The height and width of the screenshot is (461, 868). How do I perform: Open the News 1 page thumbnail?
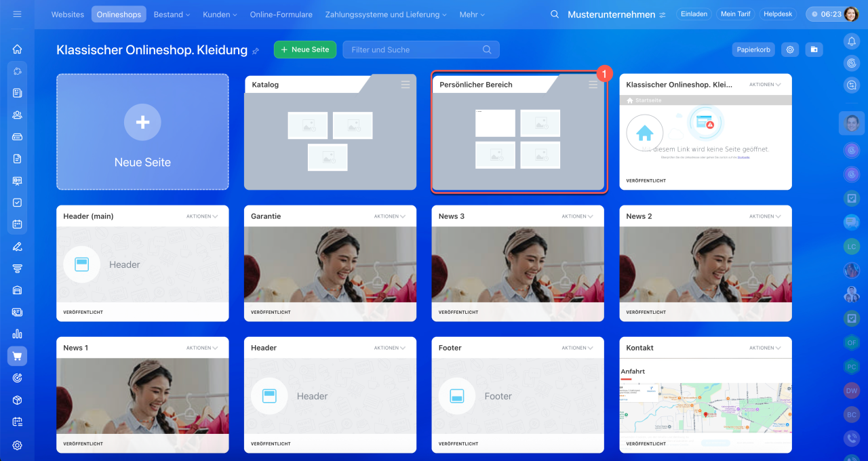(x=142, y=396)
